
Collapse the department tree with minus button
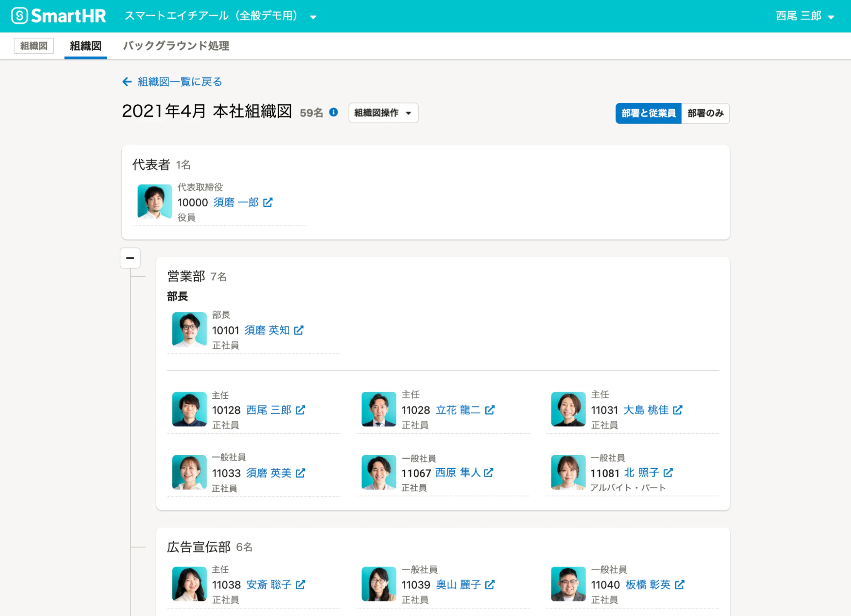click(x=130, y=258)
